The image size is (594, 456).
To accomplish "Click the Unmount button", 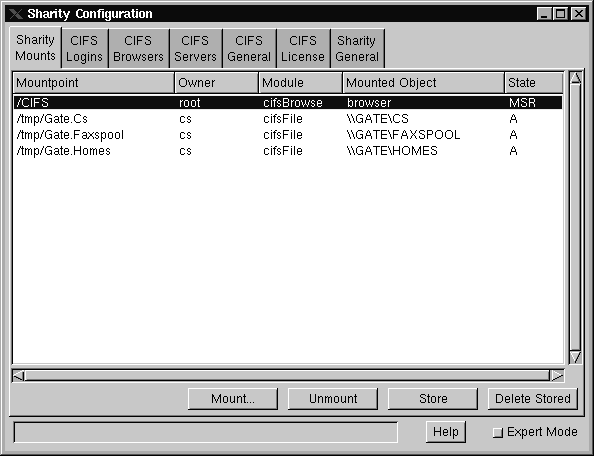I will (333, 399).
